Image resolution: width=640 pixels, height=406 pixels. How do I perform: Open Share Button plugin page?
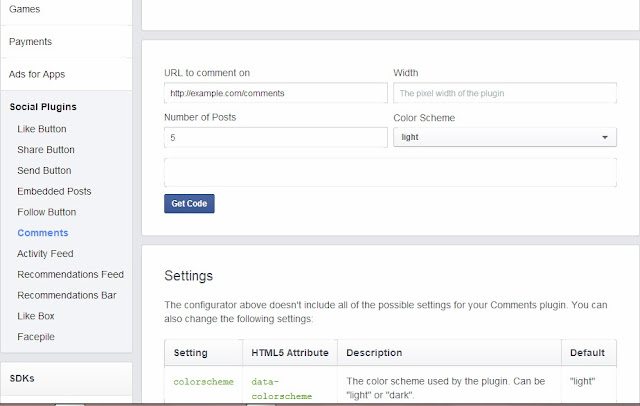coord(46,150)
